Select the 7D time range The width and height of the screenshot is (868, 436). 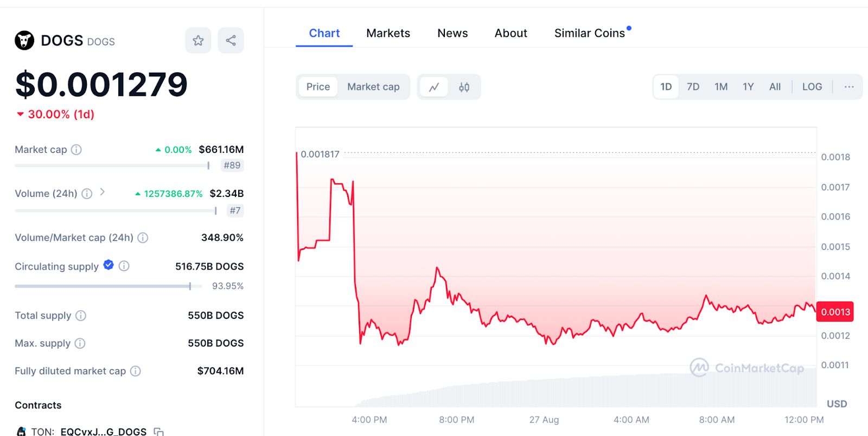693,87
